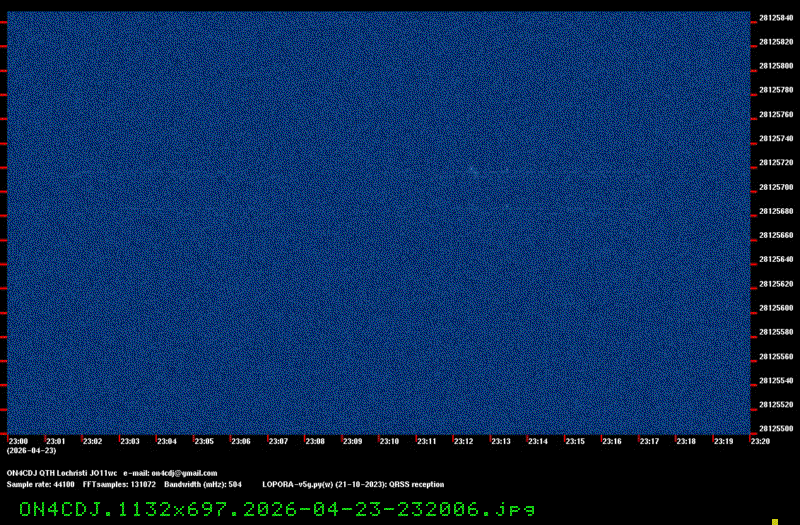
Task: Choose the 23:15 time label
Action: tap(575, 441)
